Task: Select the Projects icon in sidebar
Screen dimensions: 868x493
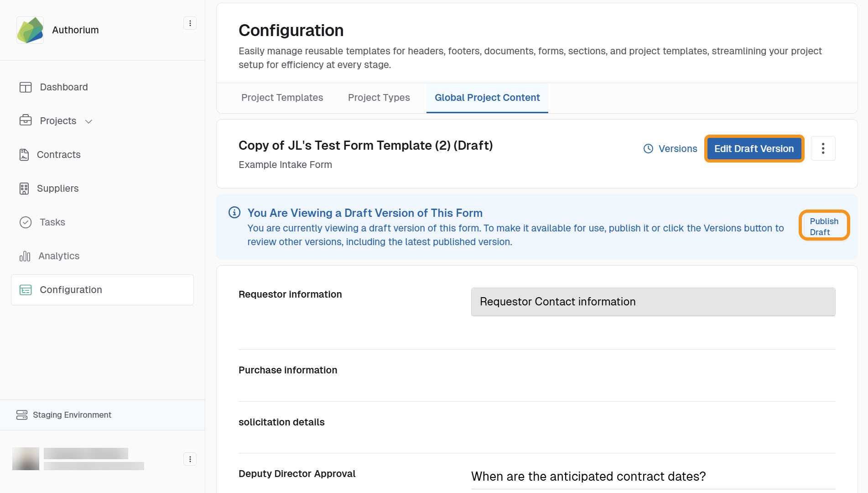Action: [x=26, y=121]
